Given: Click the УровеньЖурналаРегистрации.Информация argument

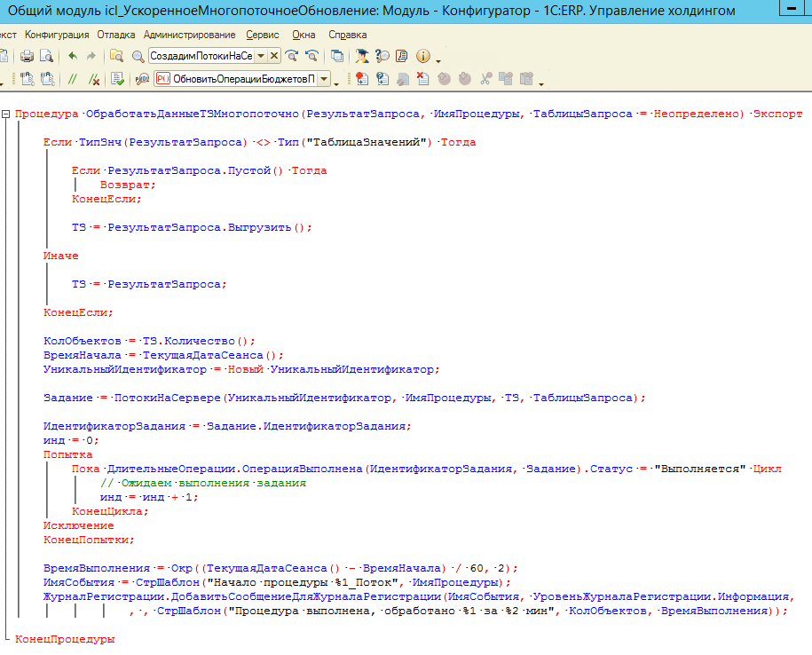Looking at the screenshot, I should [661, 597].
